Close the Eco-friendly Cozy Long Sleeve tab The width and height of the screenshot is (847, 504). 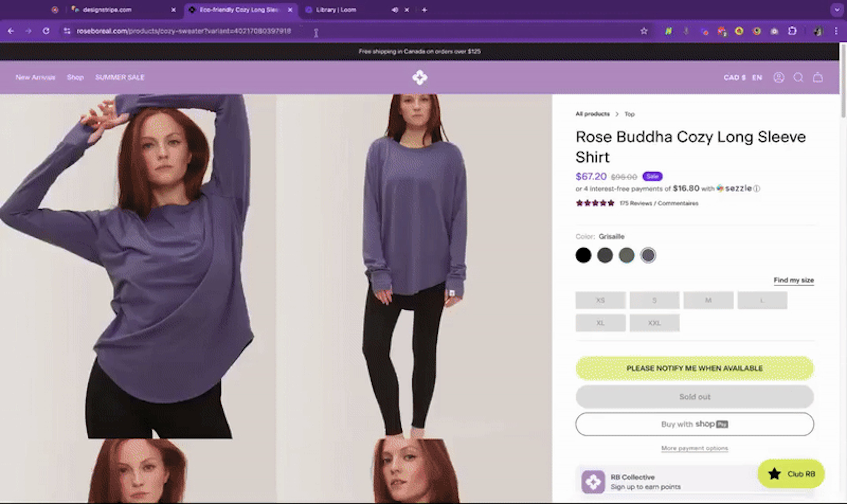[290, 10]
